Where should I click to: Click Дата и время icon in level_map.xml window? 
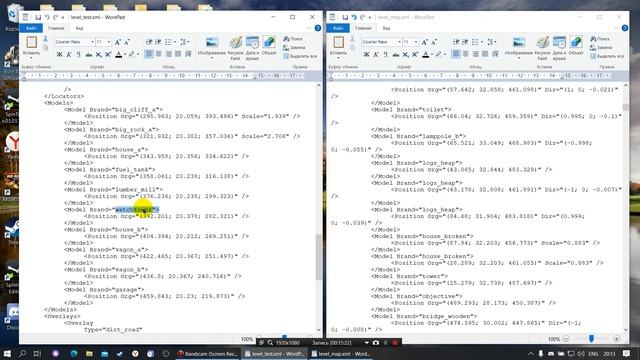coord(559,42)
